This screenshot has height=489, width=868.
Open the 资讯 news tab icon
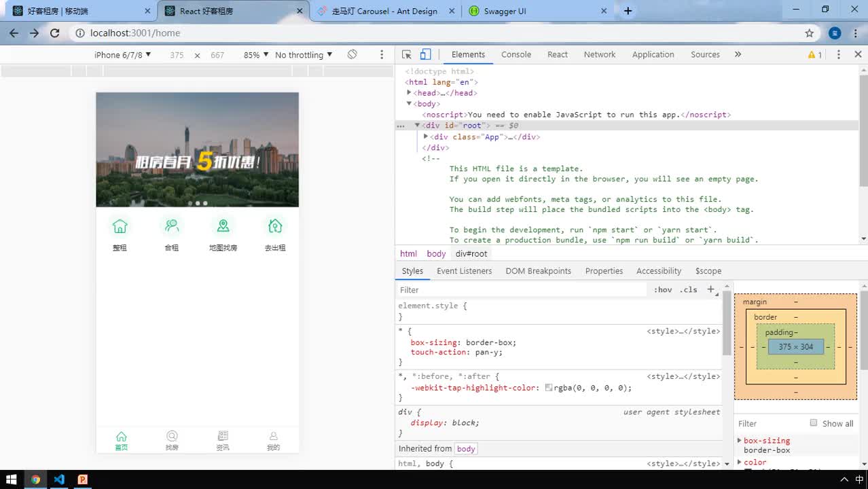(223, 436)
